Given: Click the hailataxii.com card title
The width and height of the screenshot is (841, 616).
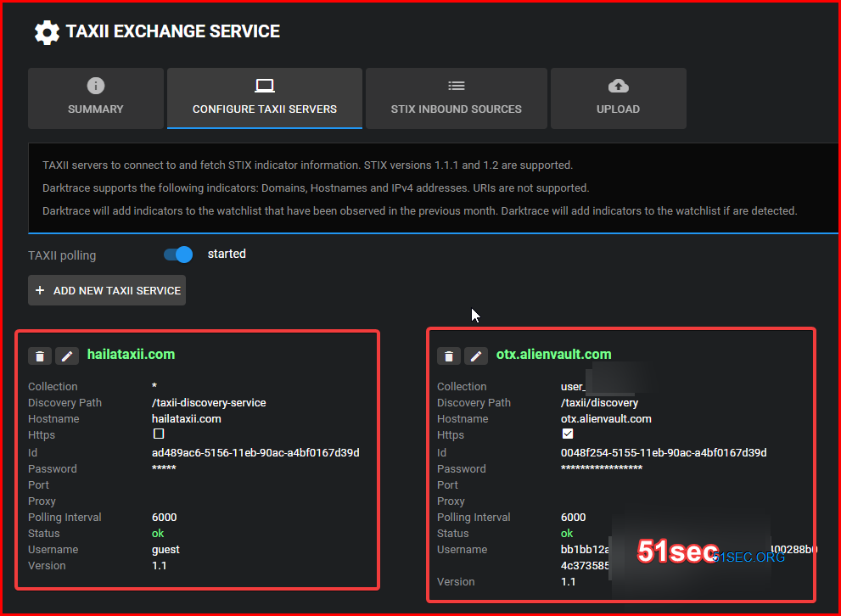Looking at the screenshot, I should click(131, 355).
